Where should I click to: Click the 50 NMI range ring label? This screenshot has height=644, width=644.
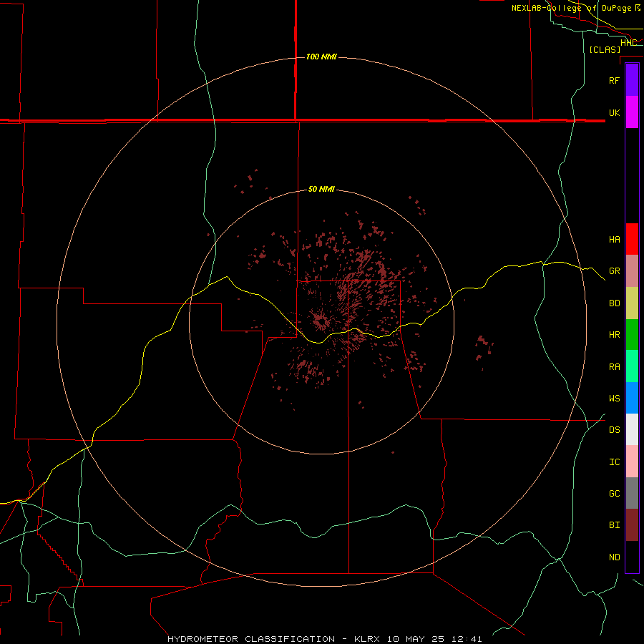pos(321,189)
